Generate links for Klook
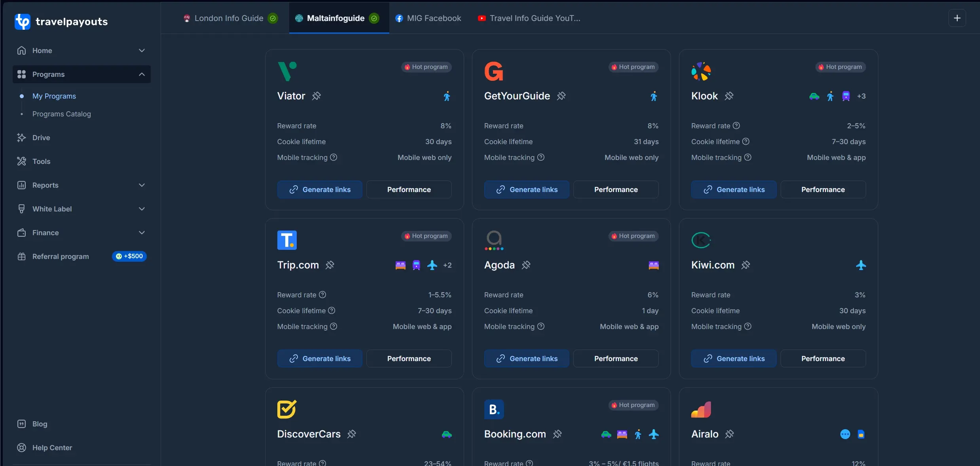The height and width of the screenshot is (466, 980). (734, 190)
